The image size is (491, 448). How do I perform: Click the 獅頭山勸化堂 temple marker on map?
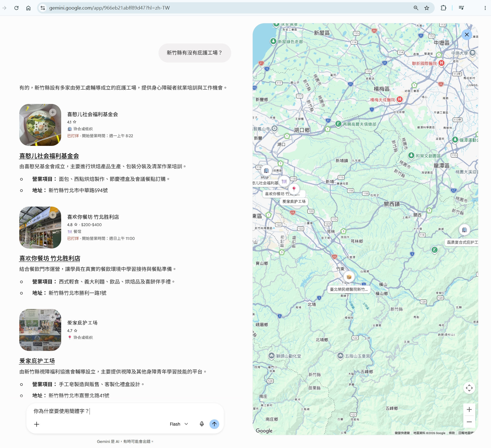point(271,356)
